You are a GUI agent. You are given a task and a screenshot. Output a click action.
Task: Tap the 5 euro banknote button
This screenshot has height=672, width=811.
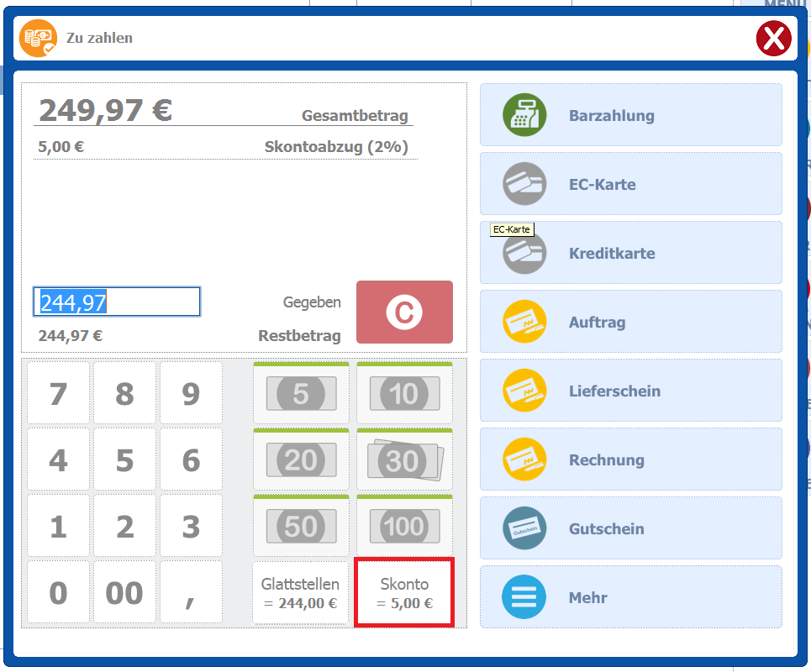point(301,393)
